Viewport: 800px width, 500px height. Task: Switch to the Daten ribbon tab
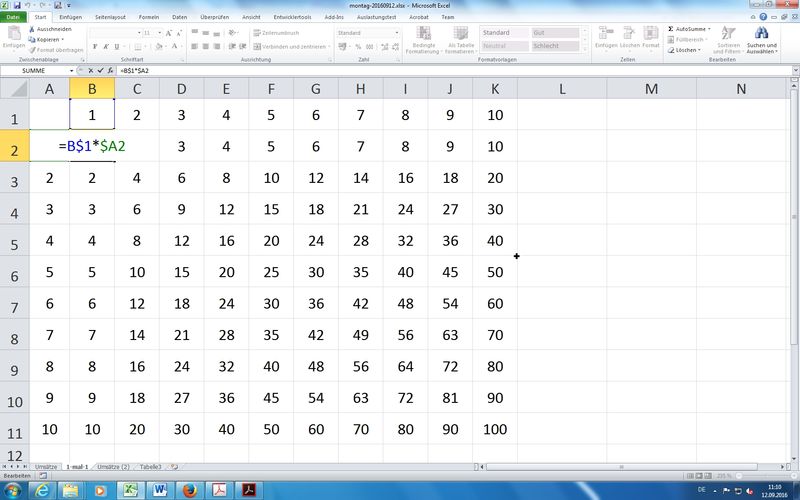pos(180,17)
